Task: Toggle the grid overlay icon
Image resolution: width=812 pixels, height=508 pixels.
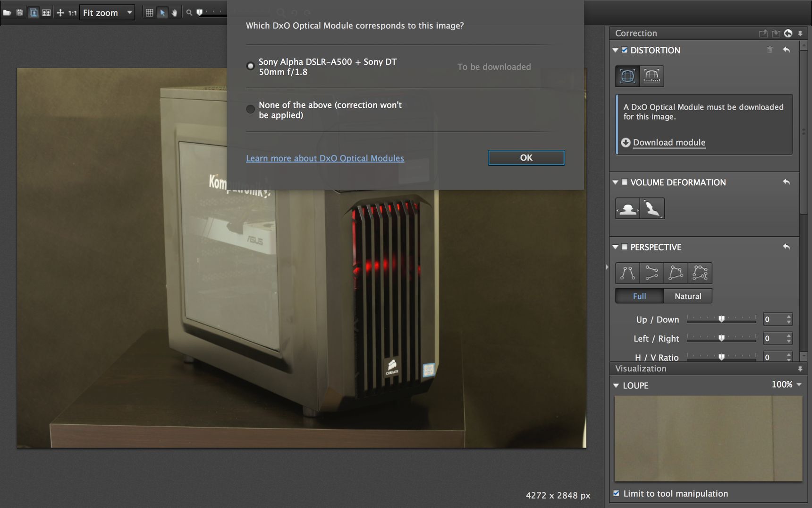Action: pos(149,13)
